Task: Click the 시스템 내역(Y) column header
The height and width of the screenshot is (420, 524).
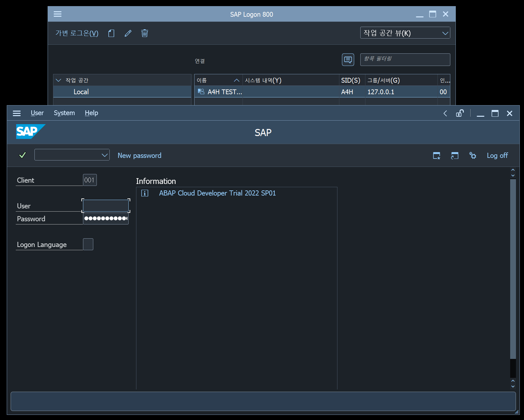Action: pos(291,80)
